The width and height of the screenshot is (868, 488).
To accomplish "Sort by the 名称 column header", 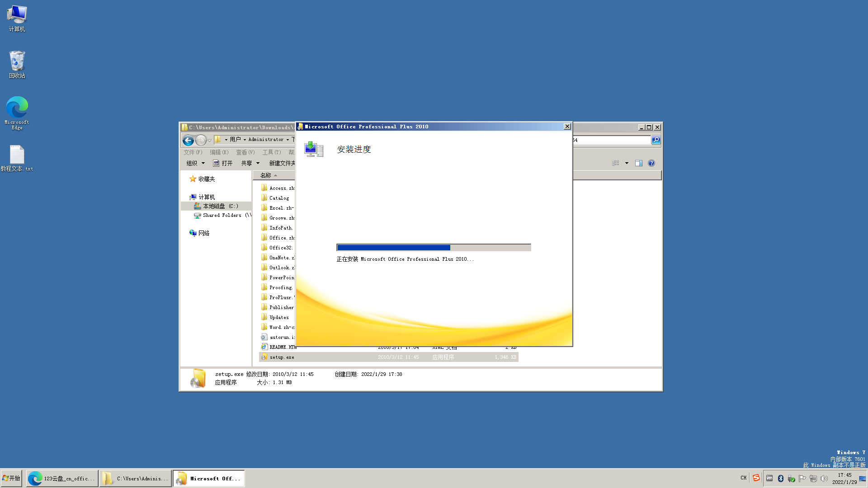I will tap(274, 175).
